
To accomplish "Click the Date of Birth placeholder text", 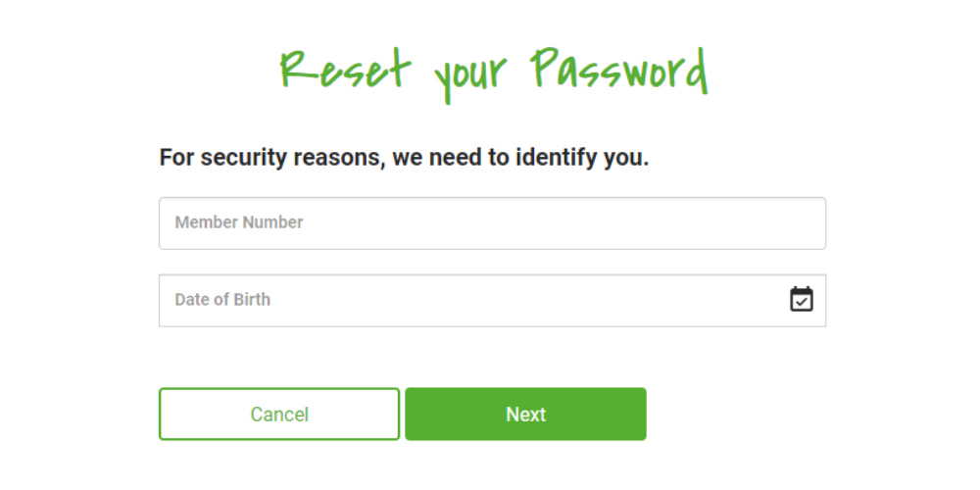I will pyautogui.click(x=222, y=300).
